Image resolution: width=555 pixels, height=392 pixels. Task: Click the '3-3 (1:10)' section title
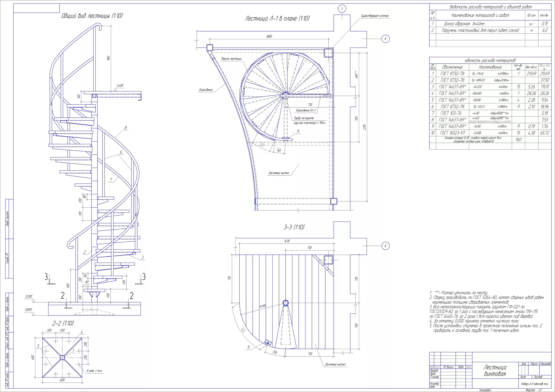(x=294, y=227)
